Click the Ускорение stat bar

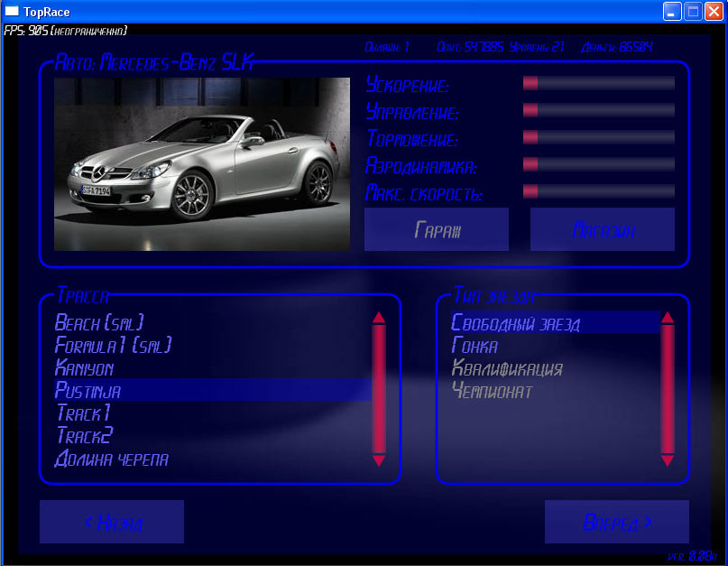(599, 83)
